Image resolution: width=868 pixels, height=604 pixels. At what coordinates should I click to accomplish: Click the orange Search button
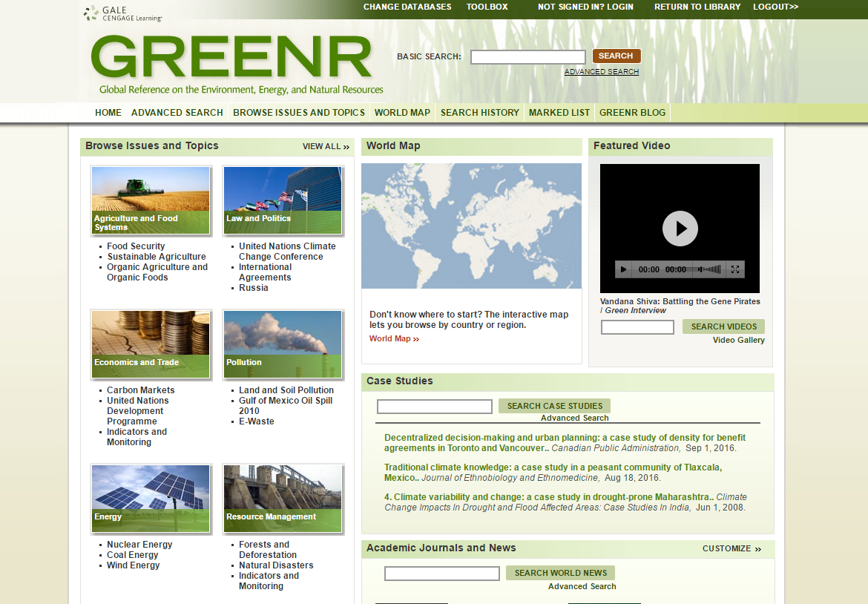[616, 56]
